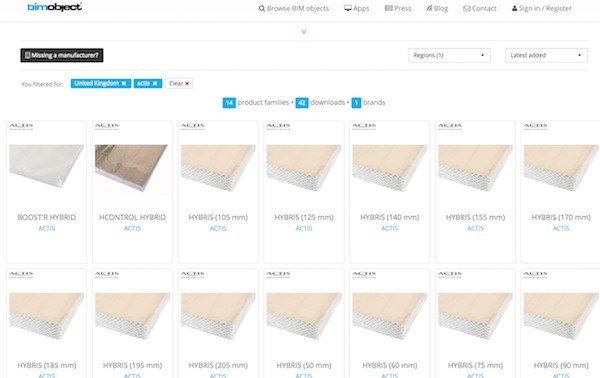Click ACTIS brand link under BOOST'R HYBRID

tap(47, 228)
